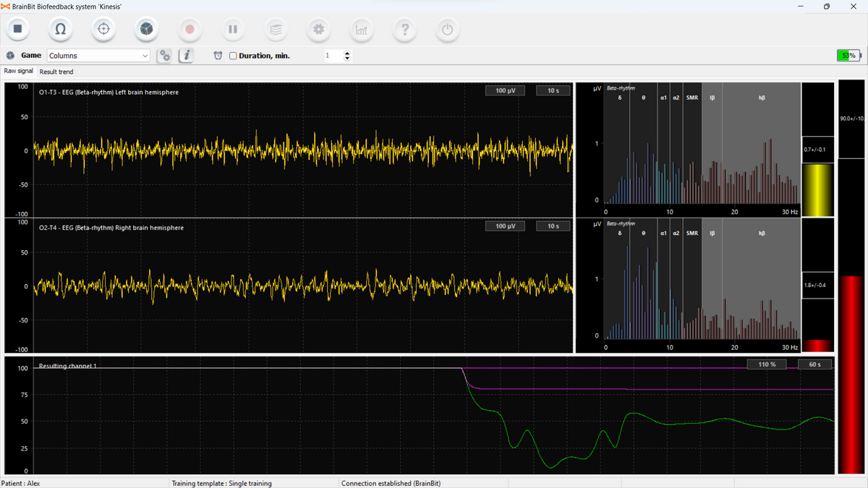Image resolution: width=868 pixels, height=488 pixels.
Task: Open the stacked layers database icon
Action: pyautogui.click(x=276, y=29)
